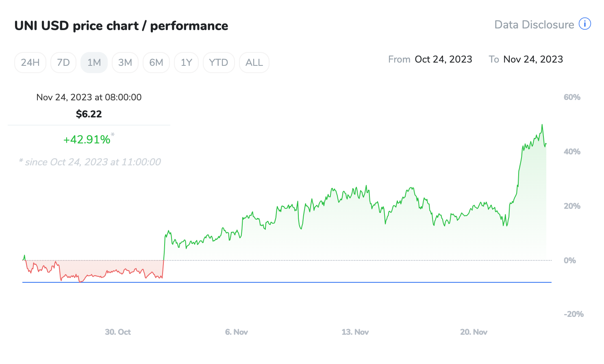Click the $6.22 price readout
The image size is (604, 364).
tap(89, 114)
